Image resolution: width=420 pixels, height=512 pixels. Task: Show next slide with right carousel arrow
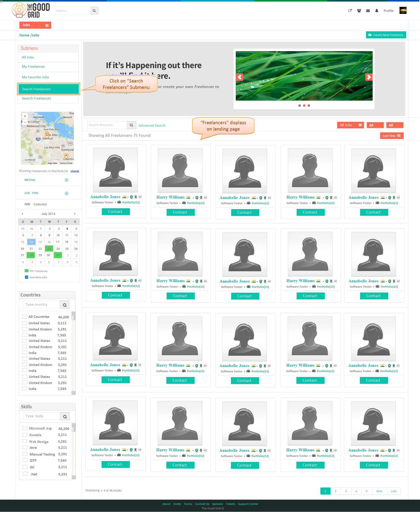pos(369,77)
